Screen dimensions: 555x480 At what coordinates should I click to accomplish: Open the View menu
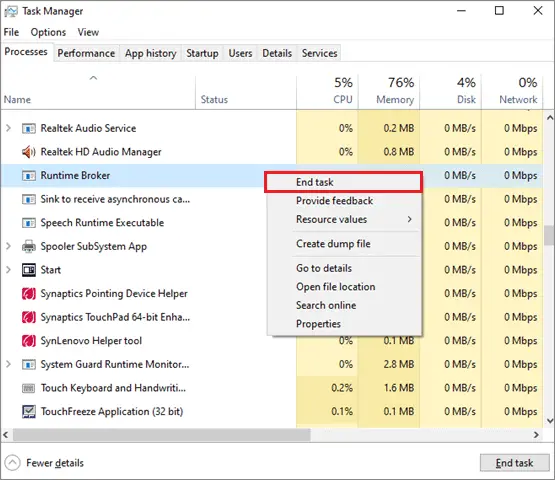point(88,32)
